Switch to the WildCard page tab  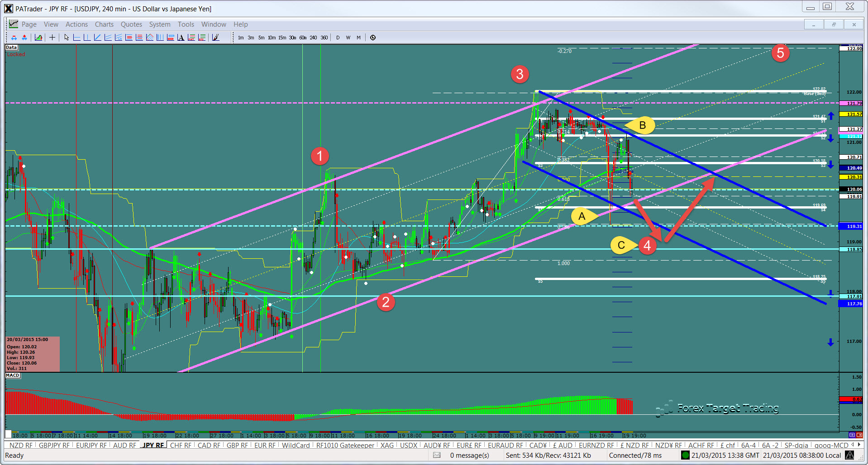(x=296, y=445)
